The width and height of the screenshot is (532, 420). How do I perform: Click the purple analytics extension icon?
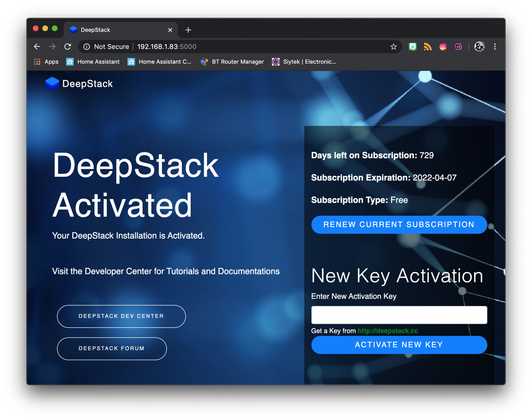click(458, 47)
